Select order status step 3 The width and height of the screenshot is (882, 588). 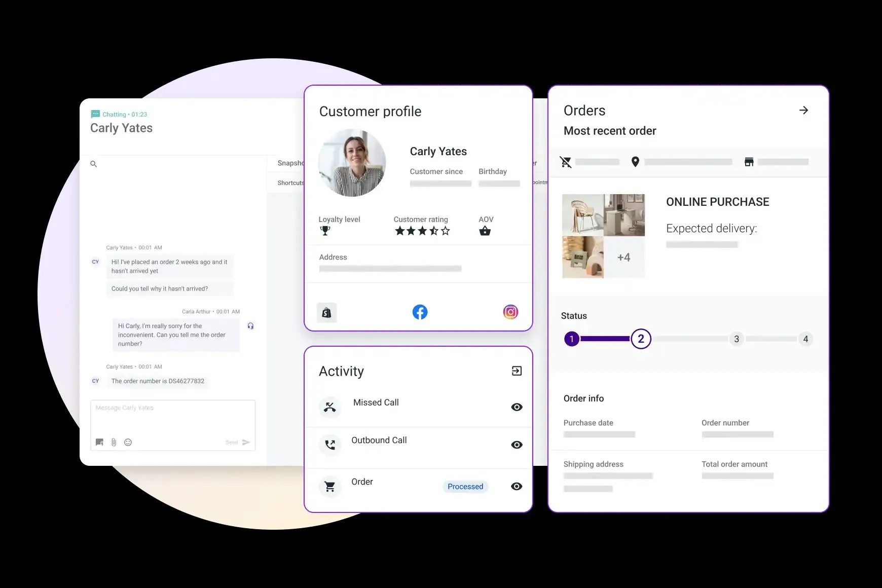(x=737, y=339)
